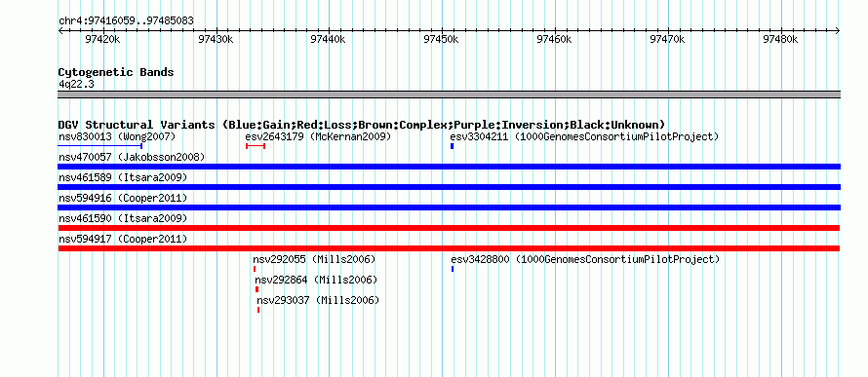This screenshot has width=868, height=377.
Task: Open nsv461589 (Itsara2009) variant label
Action: (123, 177)
